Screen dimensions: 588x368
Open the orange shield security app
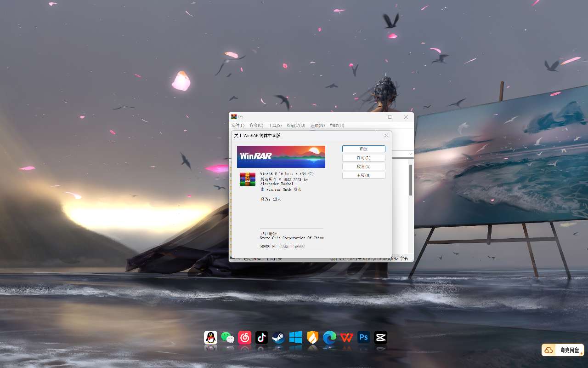point(312,338)
